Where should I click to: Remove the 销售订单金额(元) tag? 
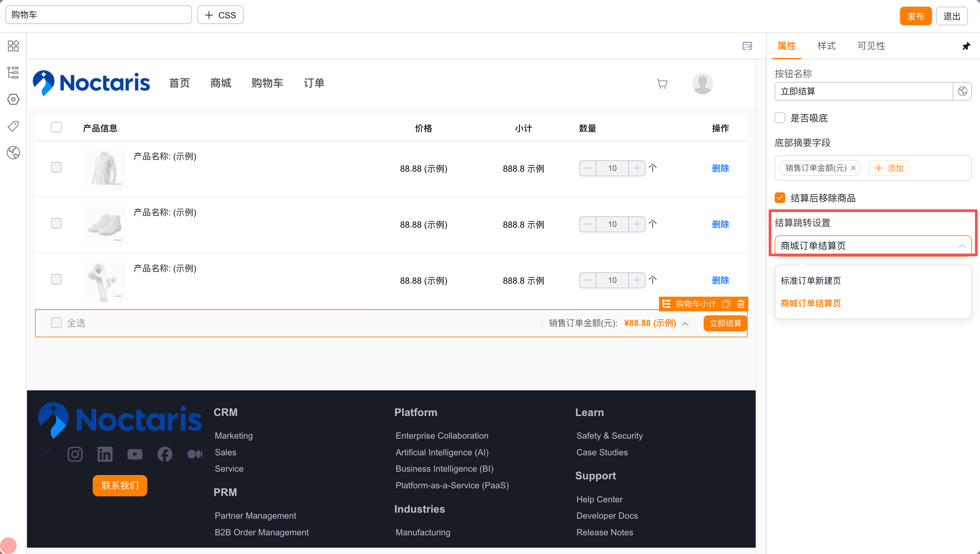[x=853, y=168]
